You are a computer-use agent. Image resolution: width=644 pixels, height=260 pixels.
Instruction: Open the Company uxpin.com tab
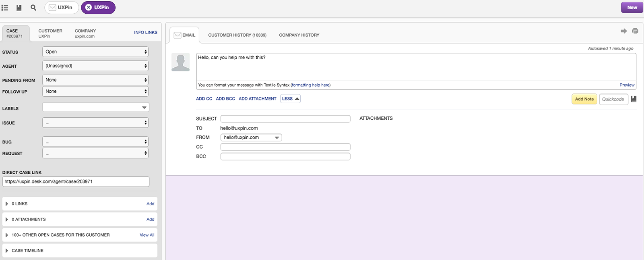click(85, 33)
